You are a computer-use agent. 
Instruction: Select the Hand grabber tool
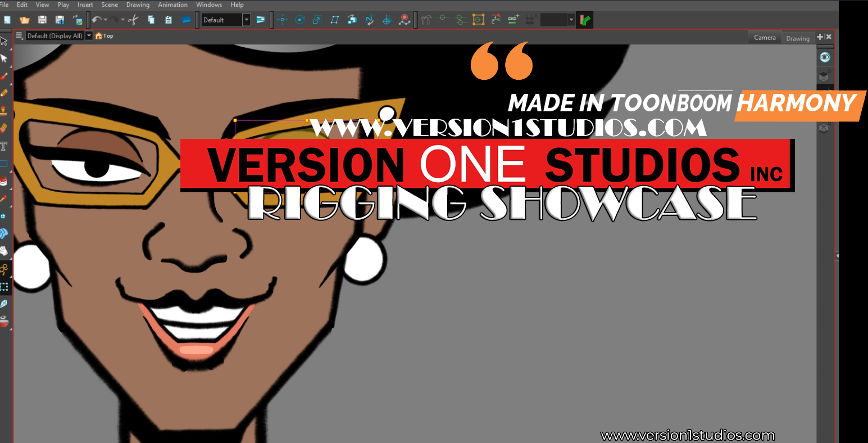pos(4,251)
